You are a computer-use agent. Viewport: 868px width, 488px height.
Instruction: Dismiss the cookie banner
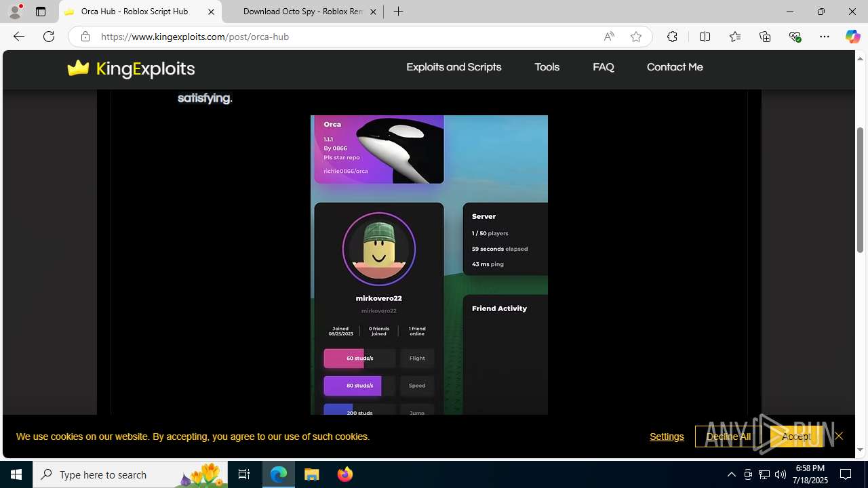(839, 436)
